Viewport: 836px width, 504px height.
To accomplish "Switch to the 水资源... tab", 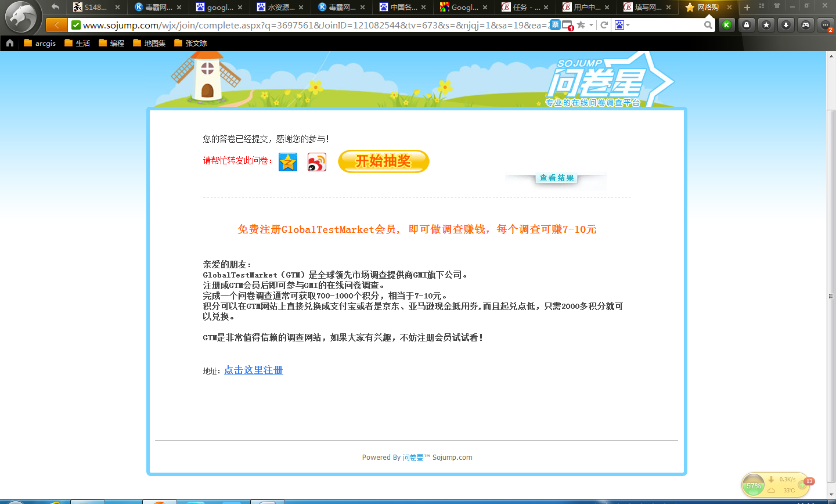I will 280,8.
